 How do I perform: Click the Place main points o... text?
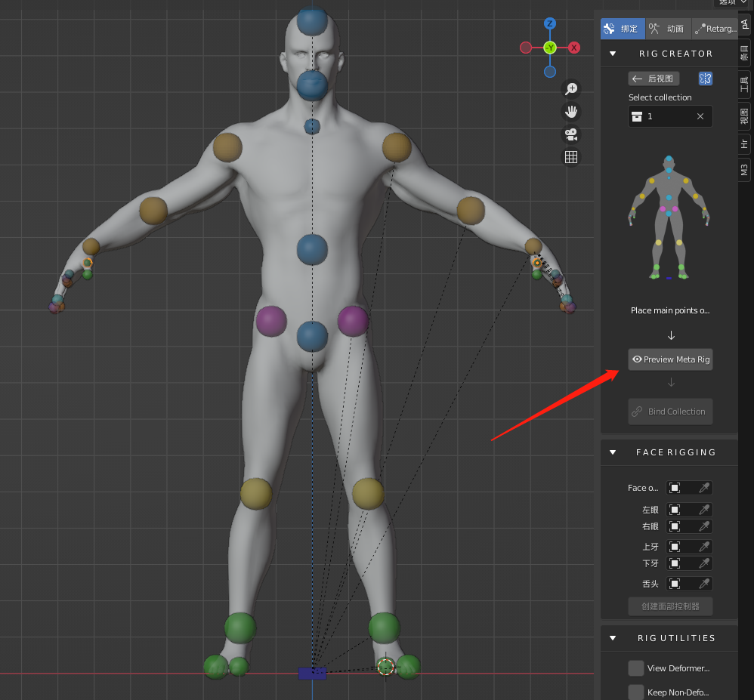coord(670,310)
